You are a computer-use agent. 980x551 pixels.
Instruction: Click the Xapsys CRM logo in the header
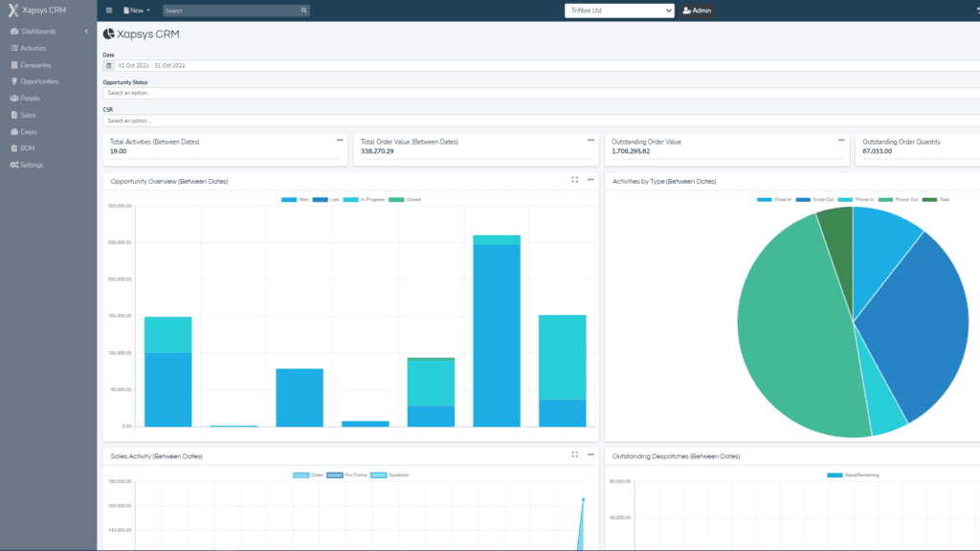37,11
